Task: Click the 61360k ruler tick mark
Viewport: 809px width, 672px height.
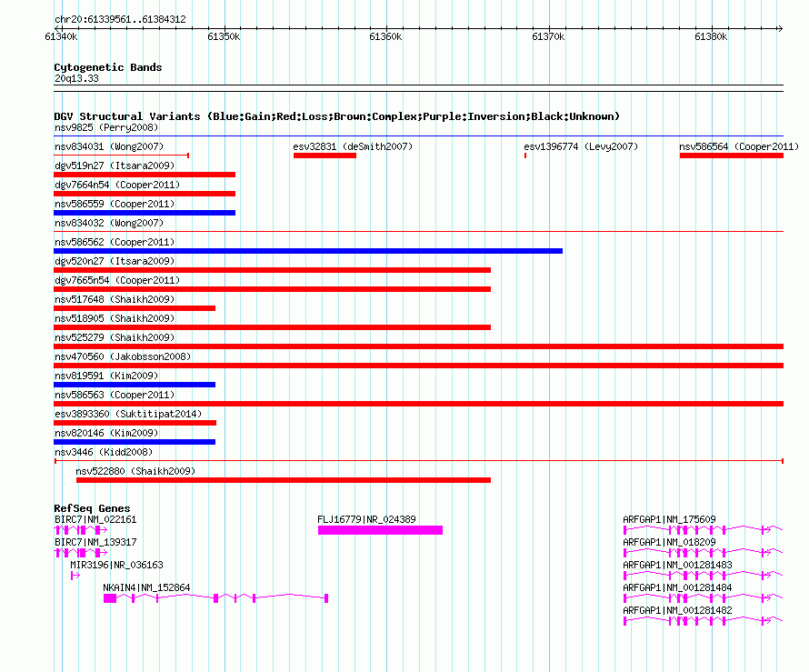Action: pyautogui.click(x=387, y=28)
